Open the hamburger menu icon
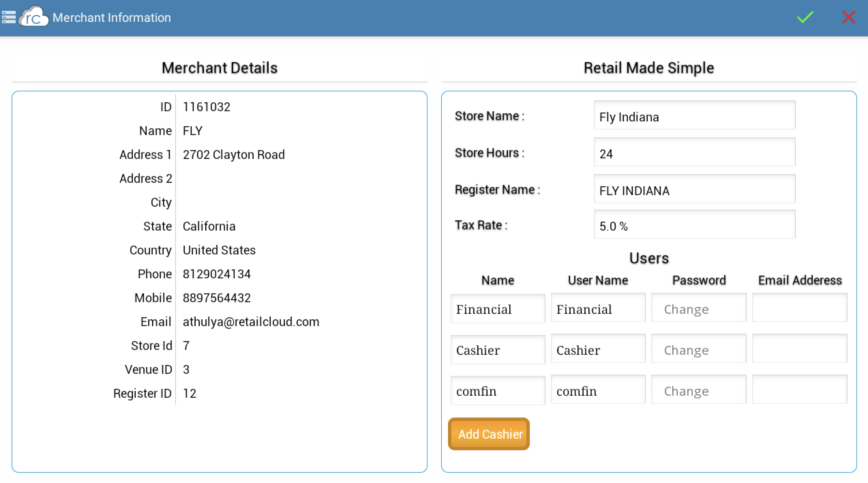The image size is (868, 483). [x=9, y=17]
